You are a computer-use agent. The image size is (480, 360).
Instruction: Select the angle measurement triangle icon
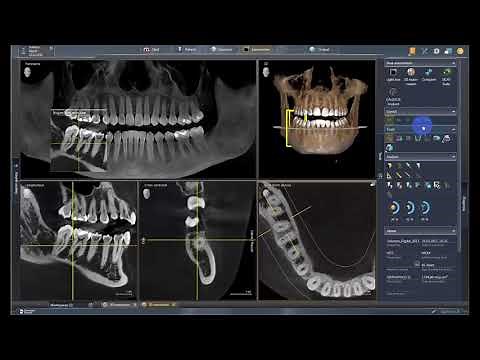pos(389,175)
